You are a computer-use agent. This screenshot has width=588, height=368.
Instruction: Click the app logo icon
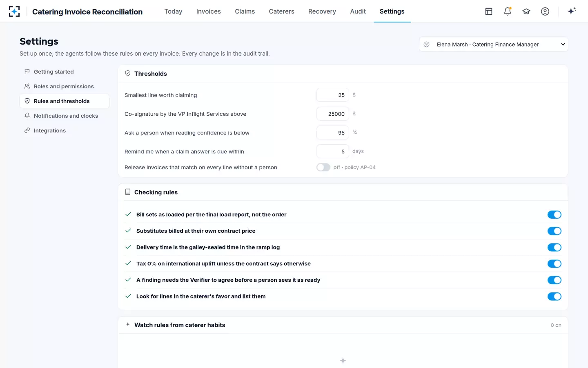[14, 11]
